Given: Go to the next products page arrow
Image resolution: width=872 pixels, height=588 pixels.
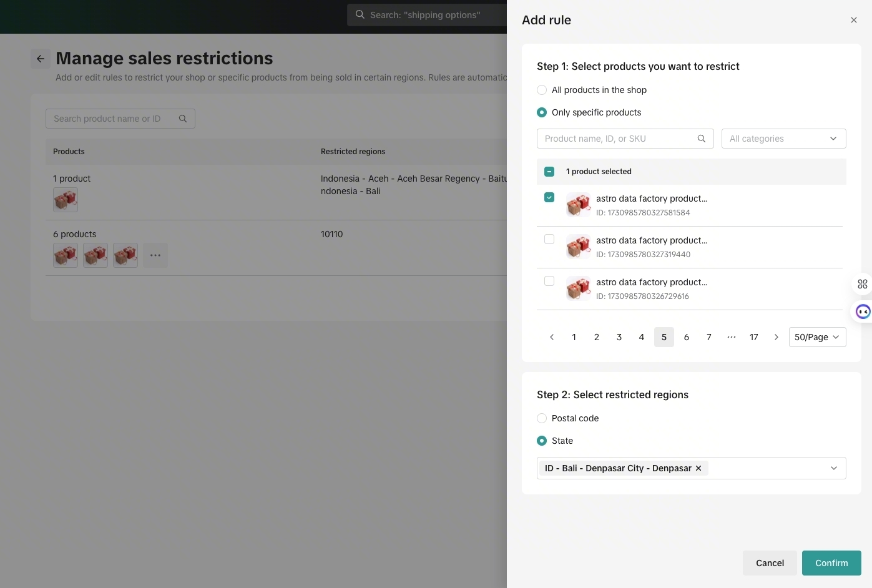Looking at the screenshot, I should coord(776,337).
